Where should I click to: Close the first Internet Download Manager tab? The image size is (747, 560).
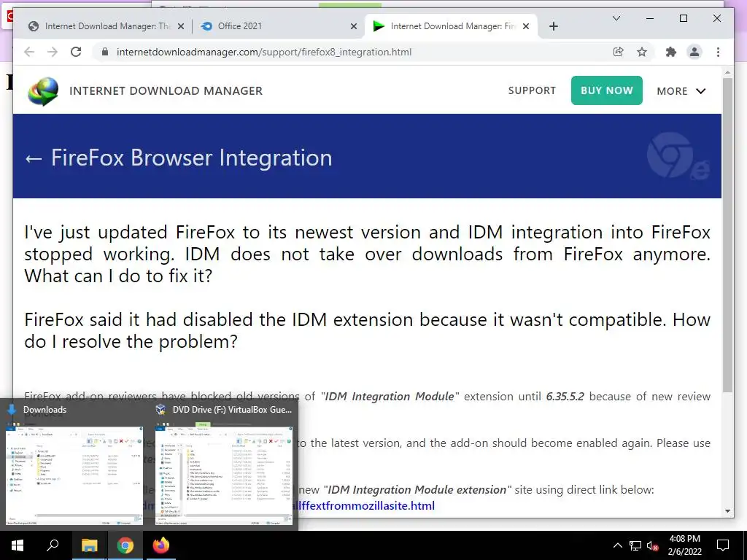[x=181, y=26]
